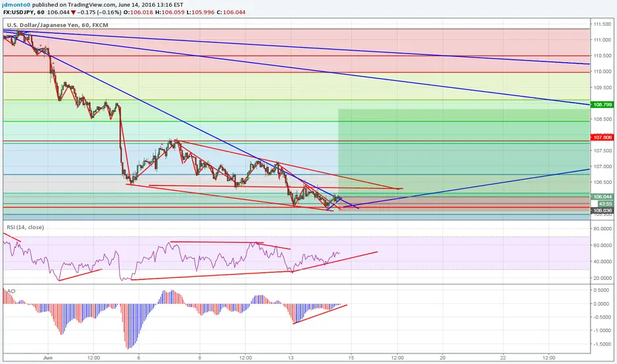Click the red 107.806 price label

(x=602, y=138)
